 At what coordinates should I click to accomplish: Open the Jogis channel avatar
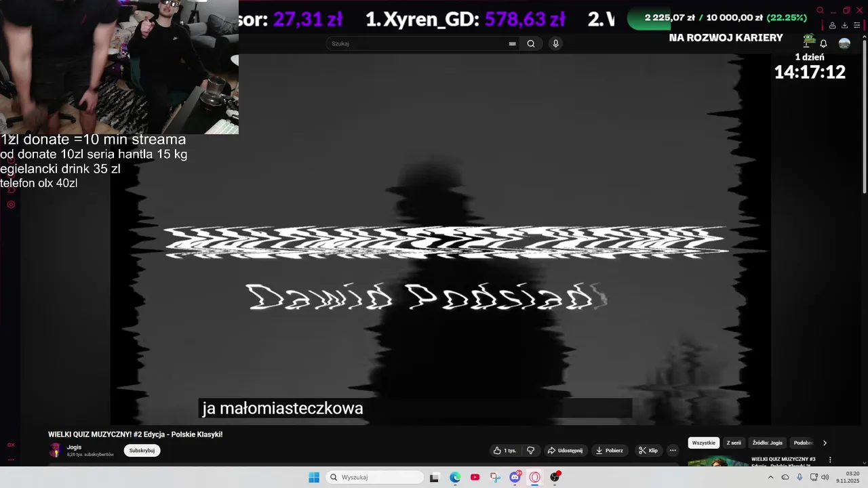[x=56, y=450]
